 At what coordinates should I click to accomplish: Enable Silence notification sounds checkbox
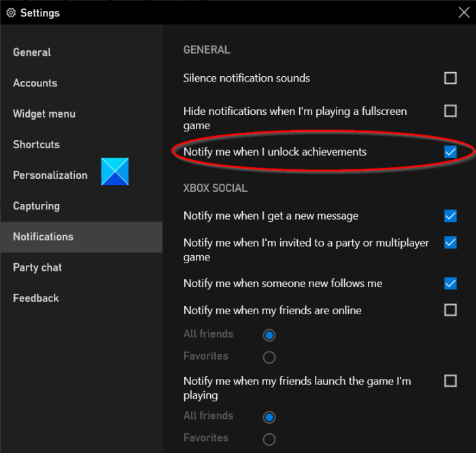(450, 78)
